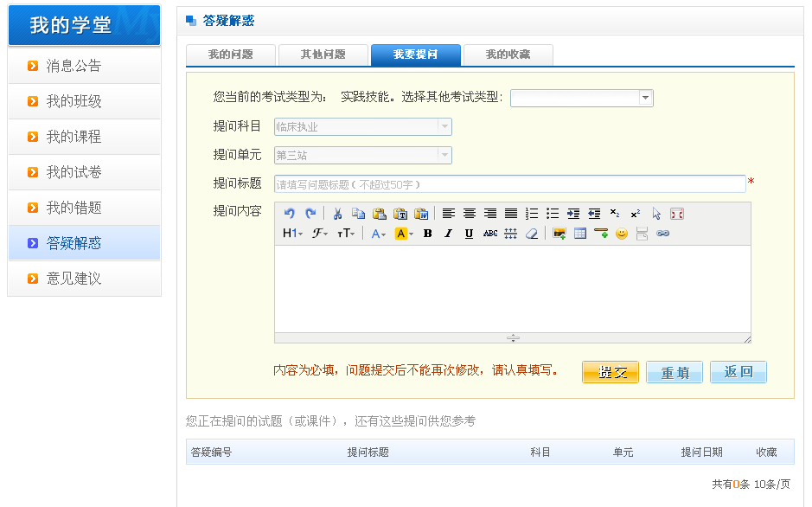Open 我的试卷 in sidebar
This screenshot has height=507, width=812.
pos(85,172)
